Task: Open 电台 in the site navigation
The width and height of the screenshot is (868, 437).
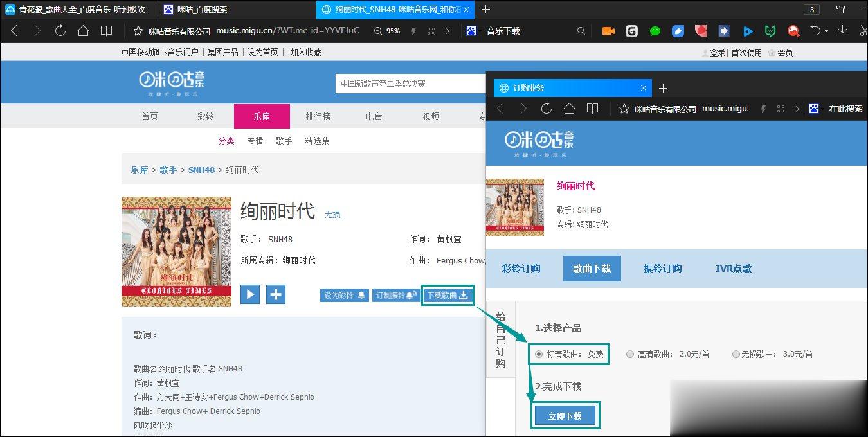Action: click(374, 116)
